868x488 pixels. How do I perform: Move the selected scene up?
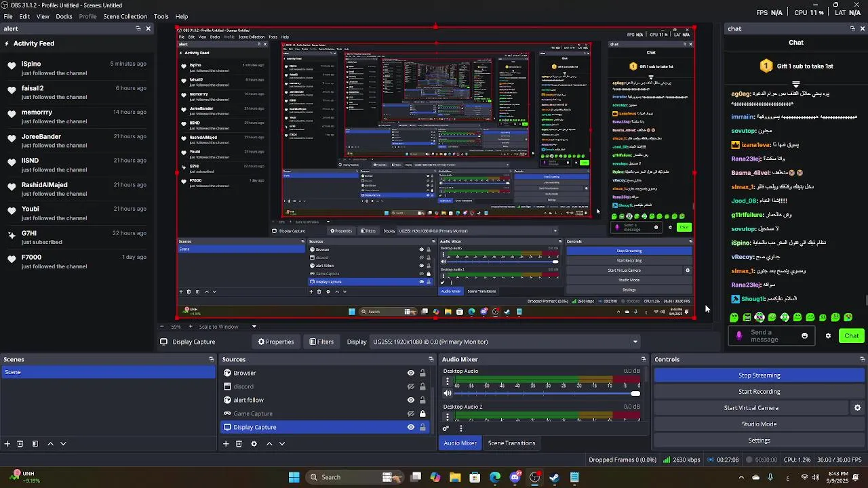click(50, 444)
